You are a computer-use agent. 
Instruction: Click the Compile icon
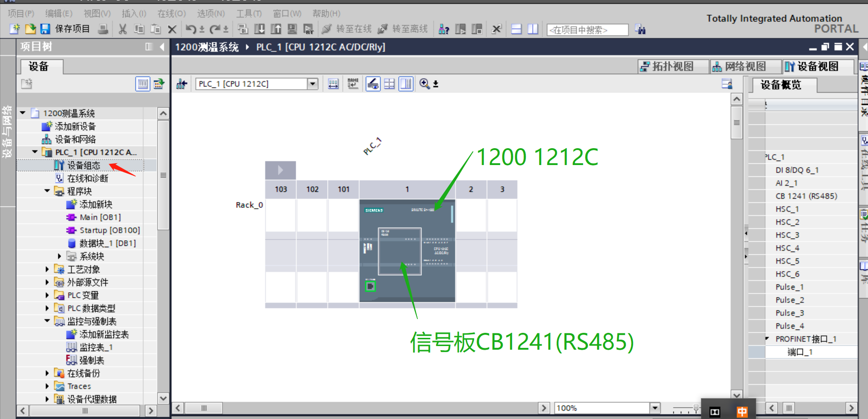click(x=243, y=29)
